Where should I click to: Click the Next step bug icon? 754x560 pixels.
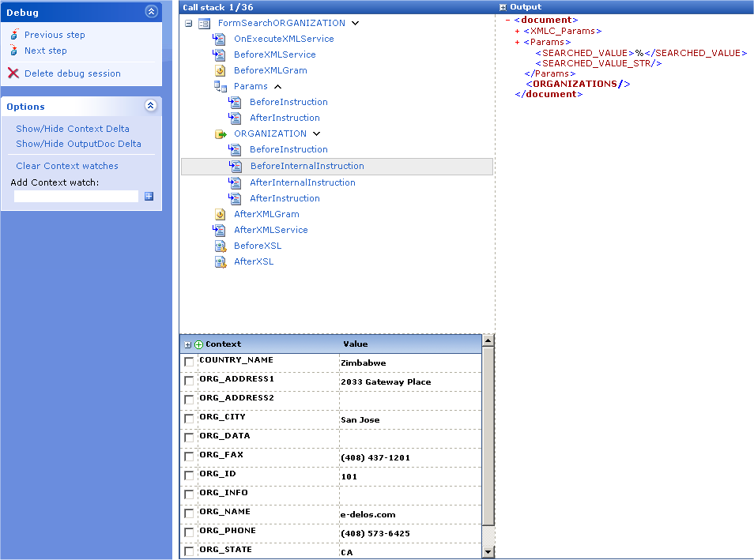click(x=14, y=51)
